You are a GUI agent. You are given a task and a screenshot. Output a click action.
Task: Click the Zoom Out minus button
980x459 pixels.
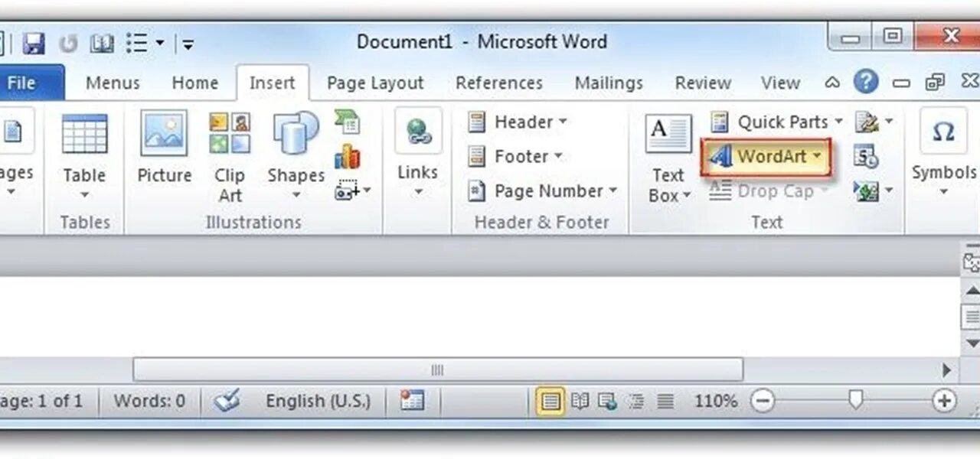click(763, 400)
